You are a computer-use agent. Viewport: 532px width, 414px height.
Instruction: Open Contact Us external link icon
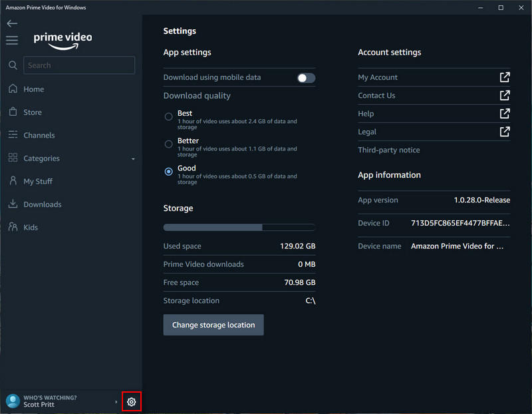505,95
